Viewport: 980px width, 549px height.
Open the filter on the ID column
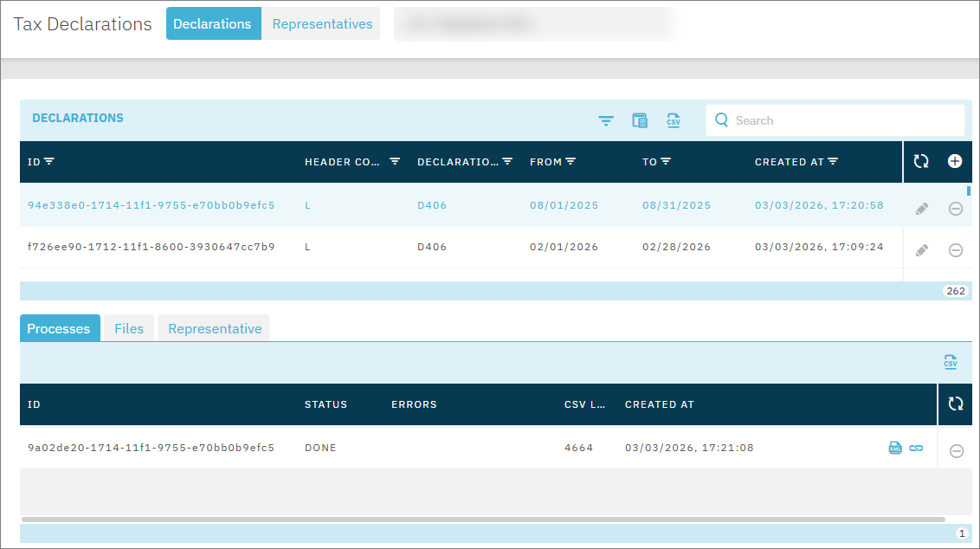pyautogui.click(x=48, y=162)
